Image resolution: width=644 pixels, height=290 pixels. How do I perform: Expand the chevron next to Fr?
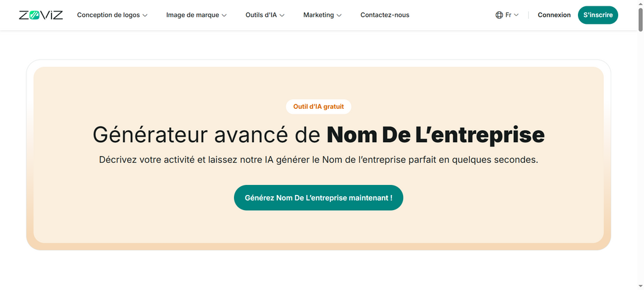(516, 15)
